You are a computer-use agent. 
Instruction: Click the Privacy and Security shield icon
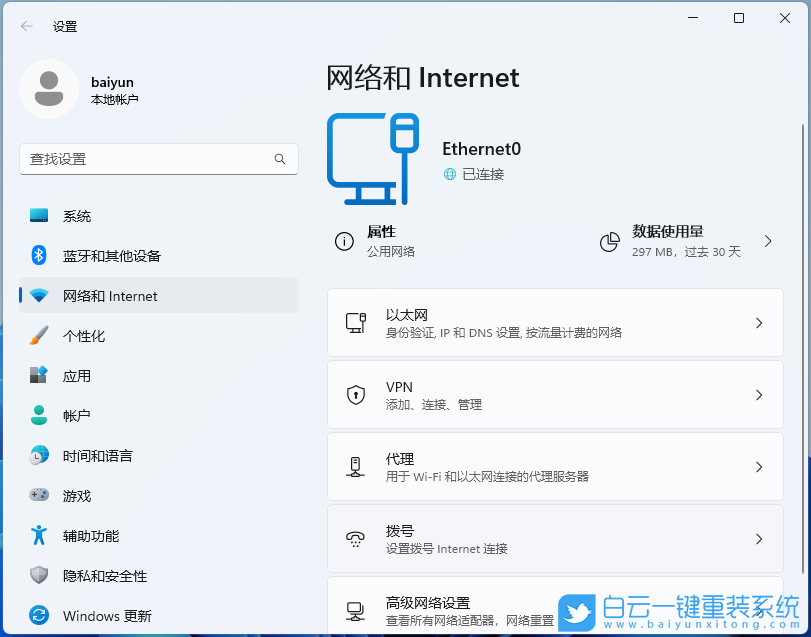point(37,575)
